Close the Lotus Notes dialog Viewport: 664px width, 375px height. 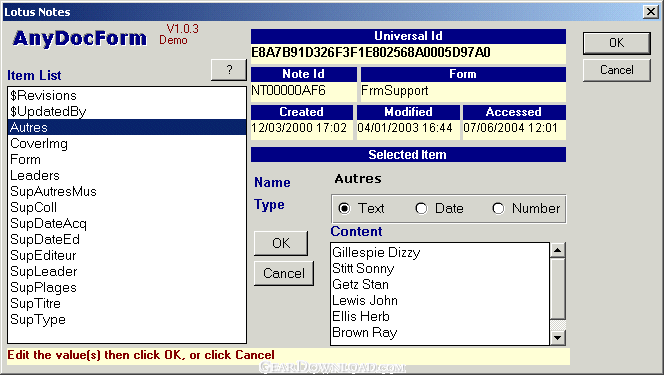pos(650,11)
